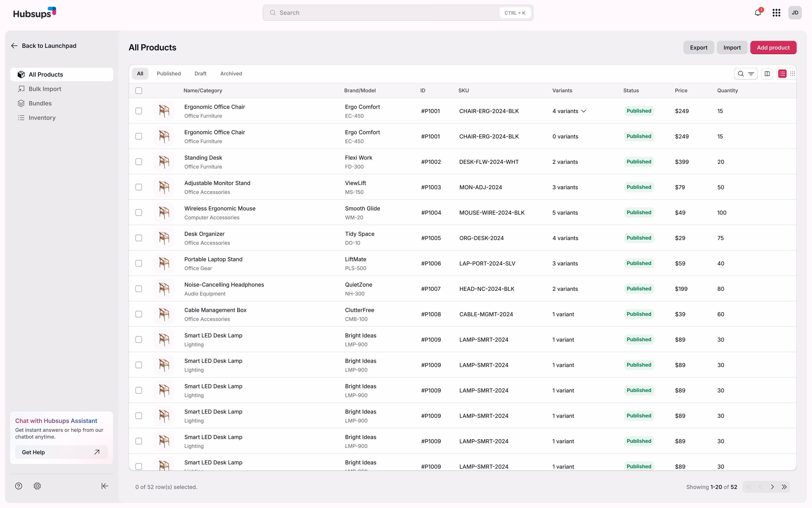812x508 pixels.
Task: Open the help question mark icon
Action: (x=18, y=486)
